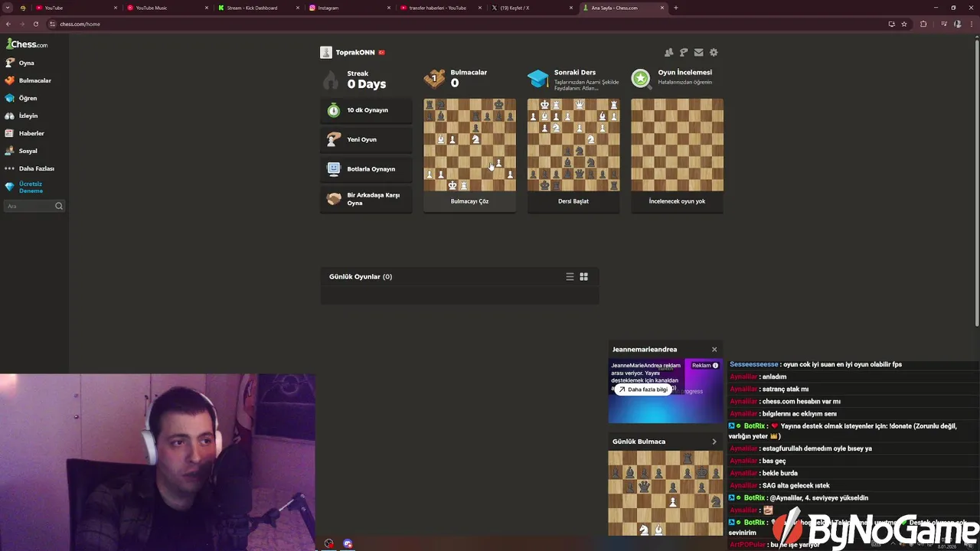Open the Bulmacalar sidebar menu
This screenshot has width=980, height=551.
click(x=34, y=80)
